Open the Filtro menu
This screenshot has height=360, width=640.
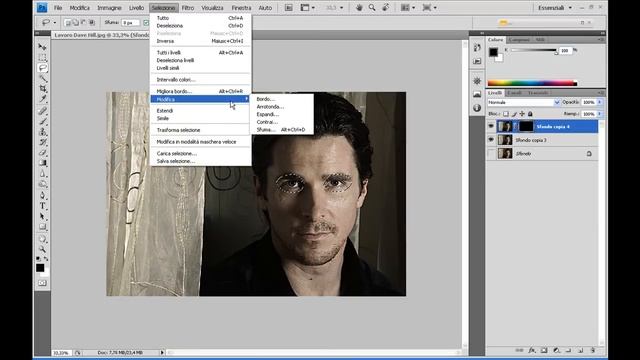click(x=188, y=8)
